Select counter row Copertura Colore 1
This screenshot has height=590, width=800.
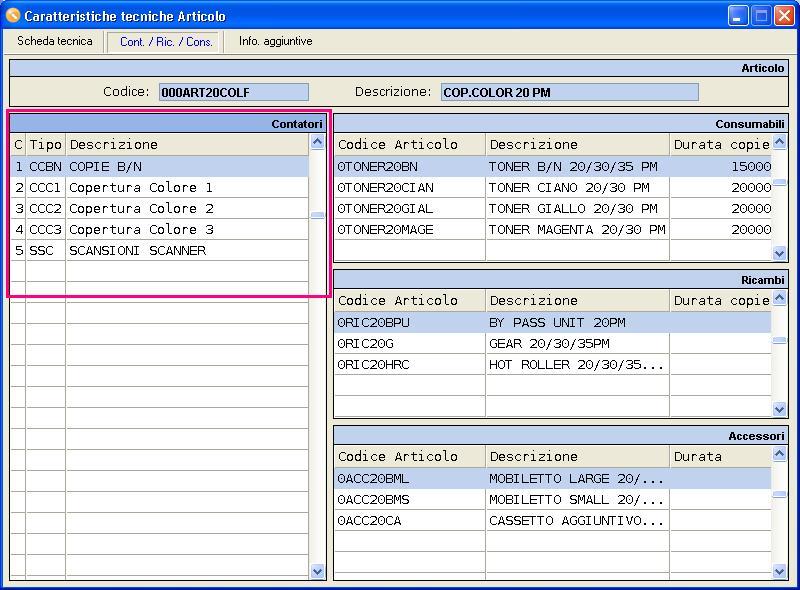point(160,188)
